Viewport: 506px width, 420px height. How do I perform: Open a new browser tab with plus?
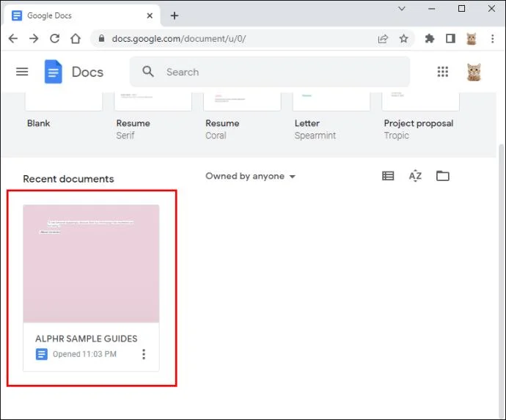(175, 15)
